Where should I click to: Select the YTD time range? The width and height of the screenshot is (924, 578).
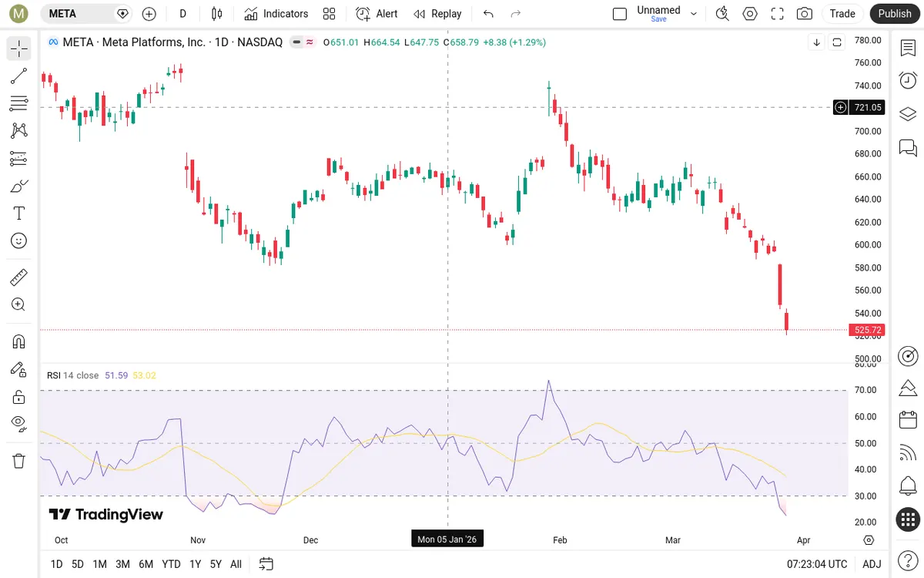[x=171, y=564]
